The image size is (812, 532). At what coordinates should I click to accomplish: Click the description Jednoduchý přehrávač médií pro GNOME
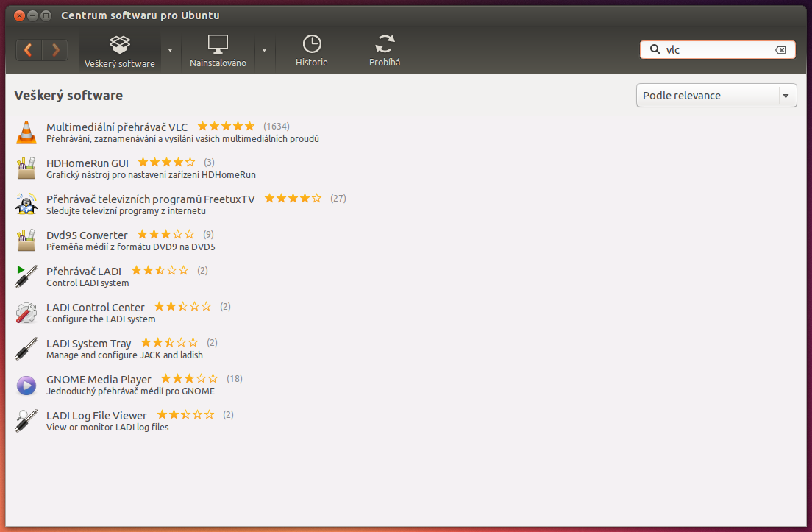click(130, 391)
